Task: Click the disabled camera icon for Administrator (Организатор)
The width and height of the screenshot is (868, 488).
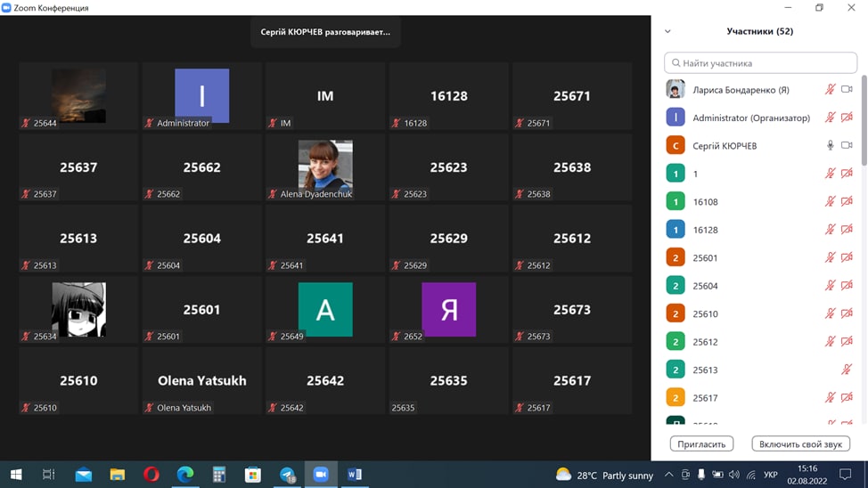Action: pos(847,118)
